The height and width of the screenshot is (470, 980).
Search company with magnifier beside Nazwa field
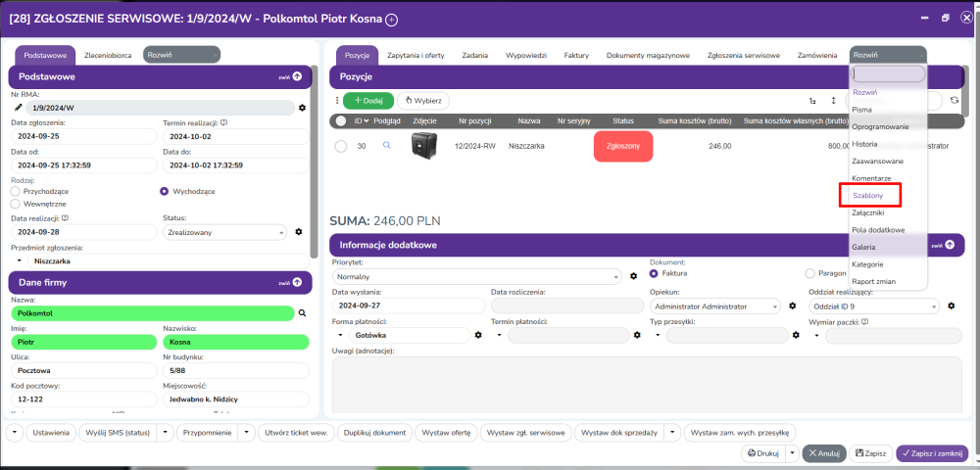302,313
